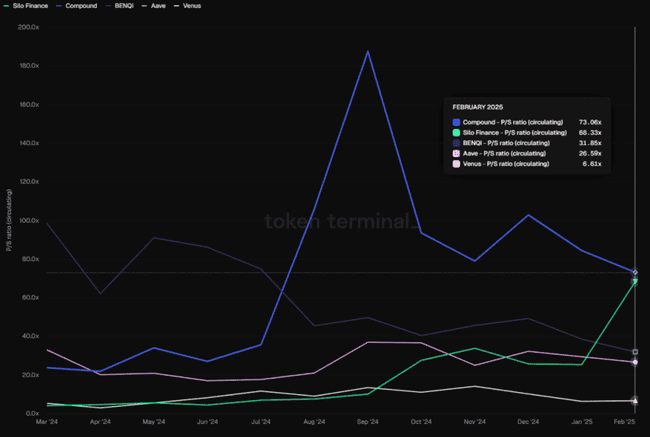Viewport: 650px width, 437px height.
Task: Click Venus triangle marker at Feb '25
Action: click(635, 400)
